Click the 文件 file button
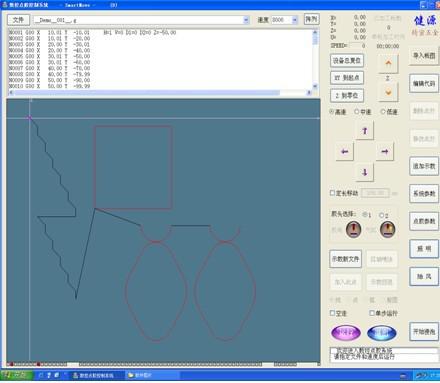Image resolution: width=440 pixels, height=383 pixels. (x=18, y=20)
